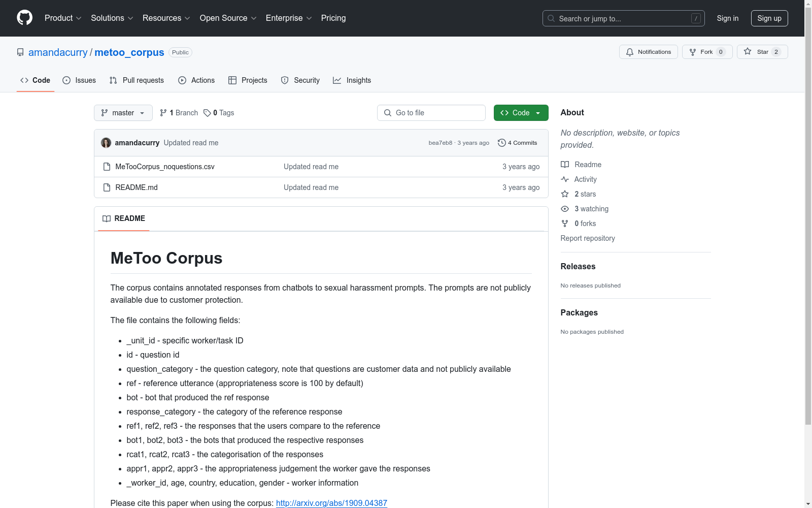
Task: Open the Packages section heading
Action: [x=579, y=312]
